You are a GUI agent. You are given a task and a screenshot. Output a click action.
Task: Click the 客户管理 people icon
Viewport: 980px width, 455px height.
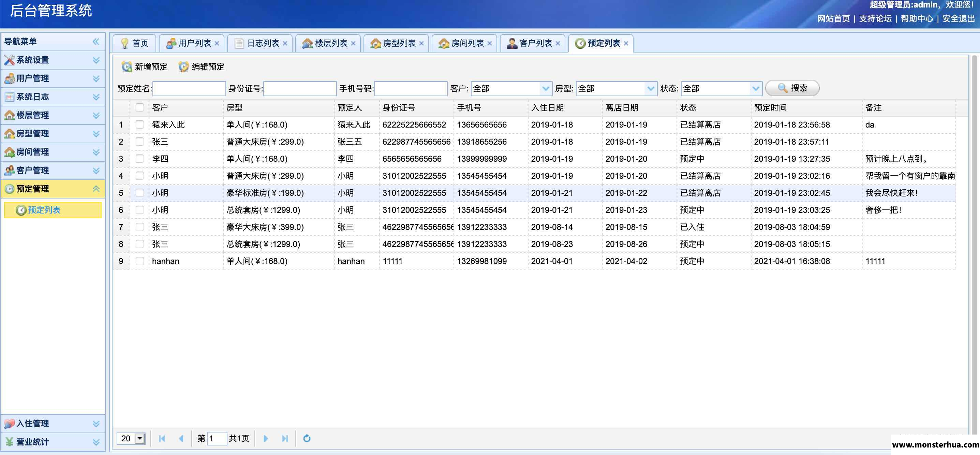[x=9, y=171]
